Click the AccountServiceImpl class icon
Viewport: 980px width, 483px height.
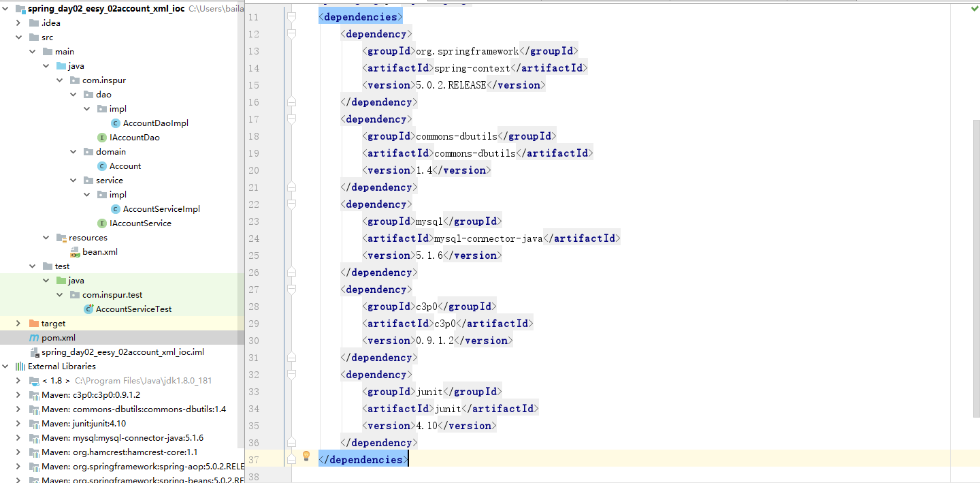click(x=116, y=209)
